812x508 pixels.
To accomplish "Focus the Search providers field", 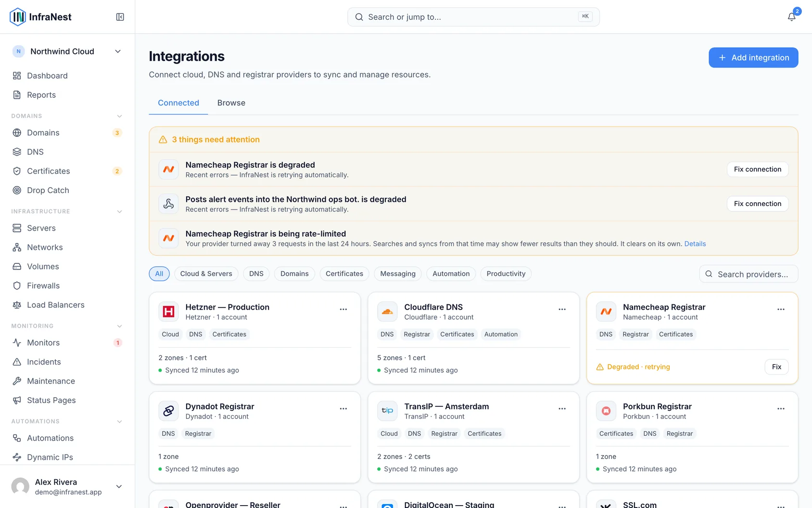I will [749, 274].
